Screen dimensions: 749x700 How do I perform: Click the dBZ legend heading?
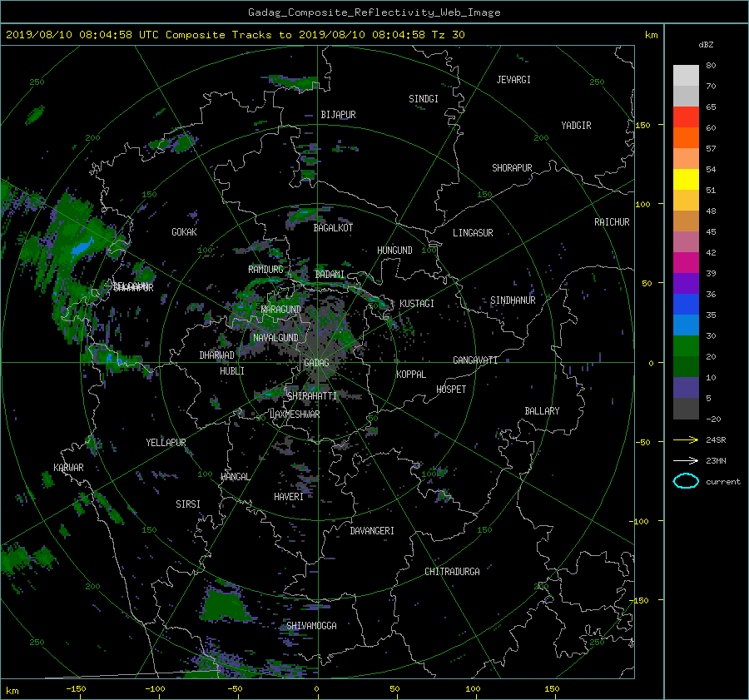point(706,45)
